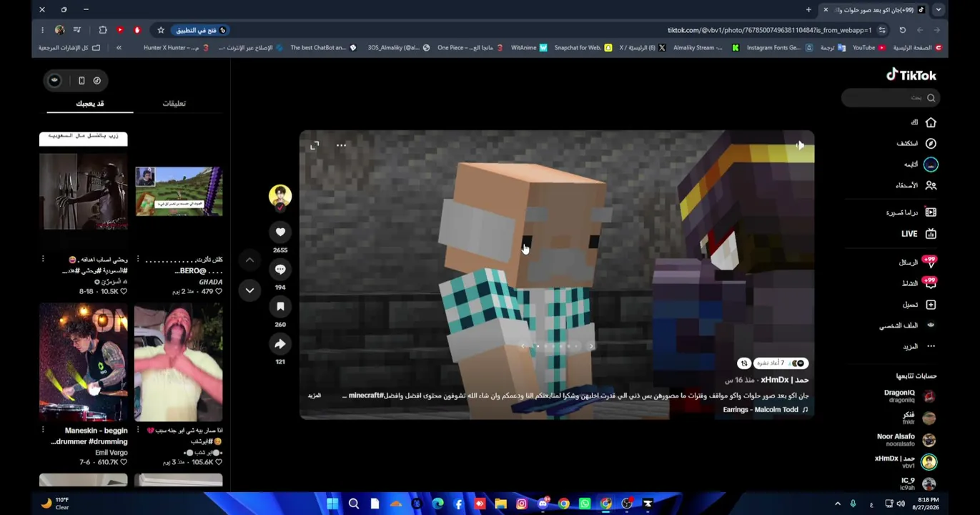
Task: Click the فتح في التطبيق open-in-app button
Action: coord(202,30)
